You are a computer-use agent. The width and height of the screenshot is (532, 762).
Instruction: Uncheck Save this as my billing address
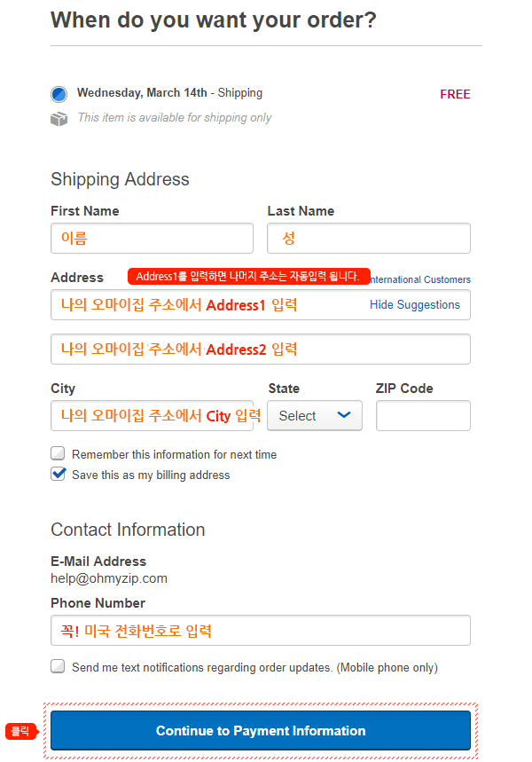(x=59, y=475)
